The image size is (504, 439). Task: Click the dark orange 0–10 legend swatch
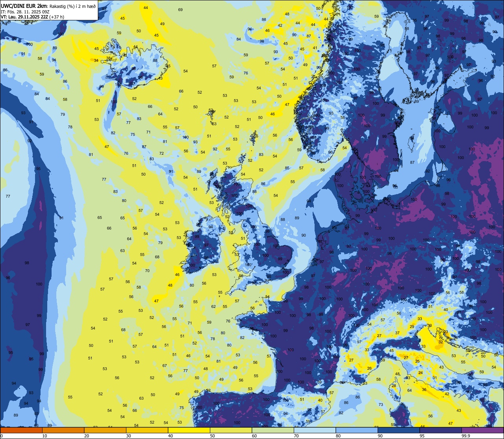tap(21, 430)
